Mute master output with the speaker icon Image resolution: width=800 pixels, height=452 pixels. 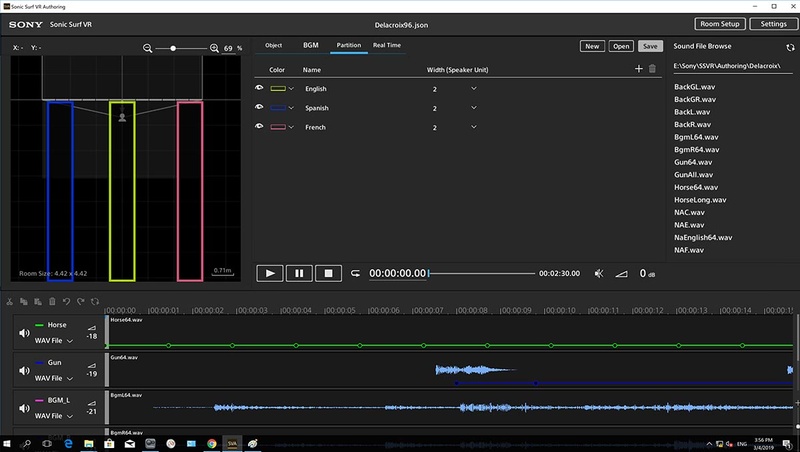pyautogui.click(x=599, y=273)
